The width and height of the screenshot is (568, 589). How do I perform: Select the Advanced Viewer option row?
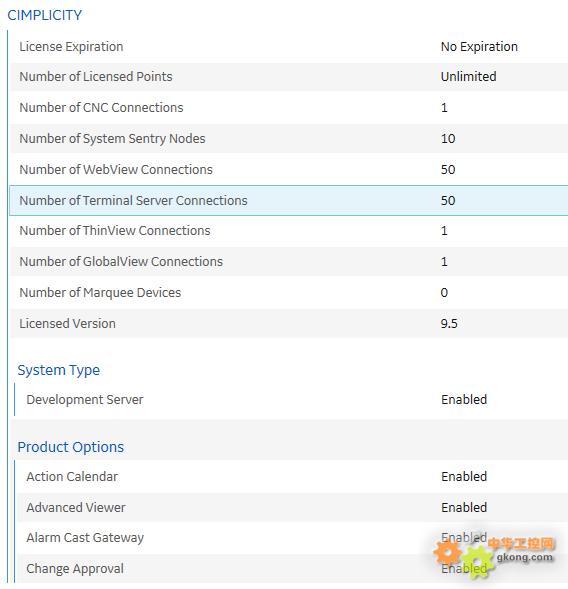click(292, 507)
